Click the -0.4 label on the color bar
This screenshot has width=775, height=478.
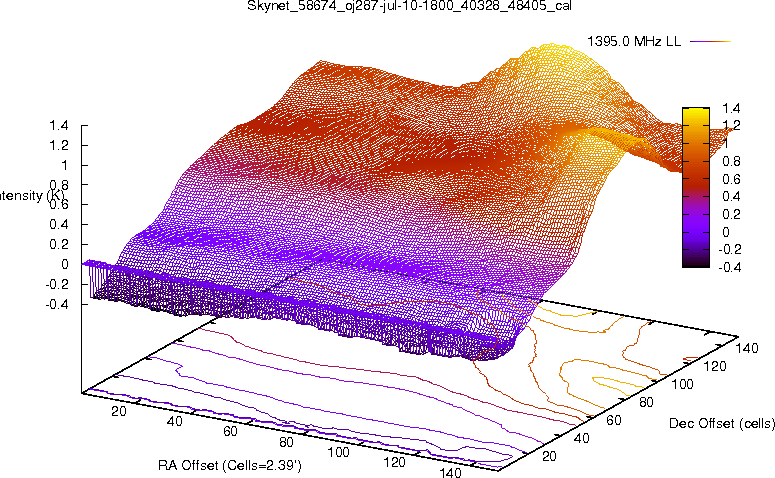point(729,267)
